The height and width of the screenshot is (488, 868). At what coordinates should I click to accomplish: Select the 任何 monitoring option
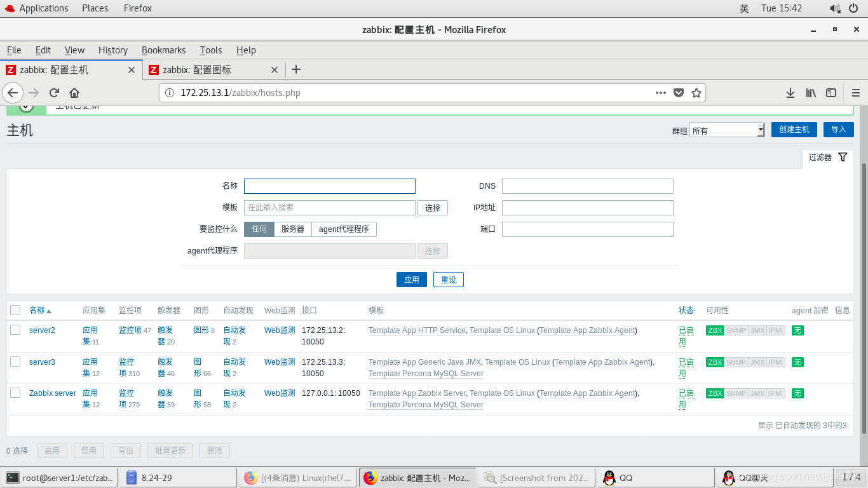coord(259,229)
